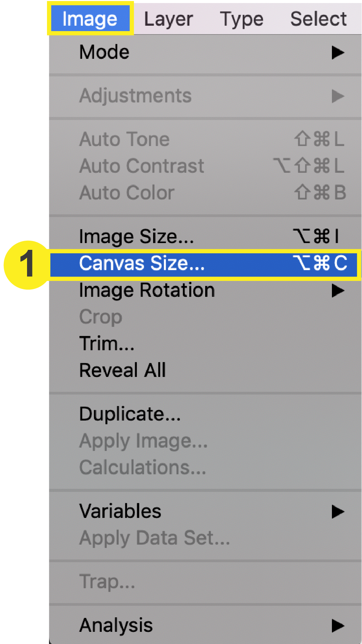
Task: Expand the Mode submenu arrow
Action: click(x=338, y=52)
